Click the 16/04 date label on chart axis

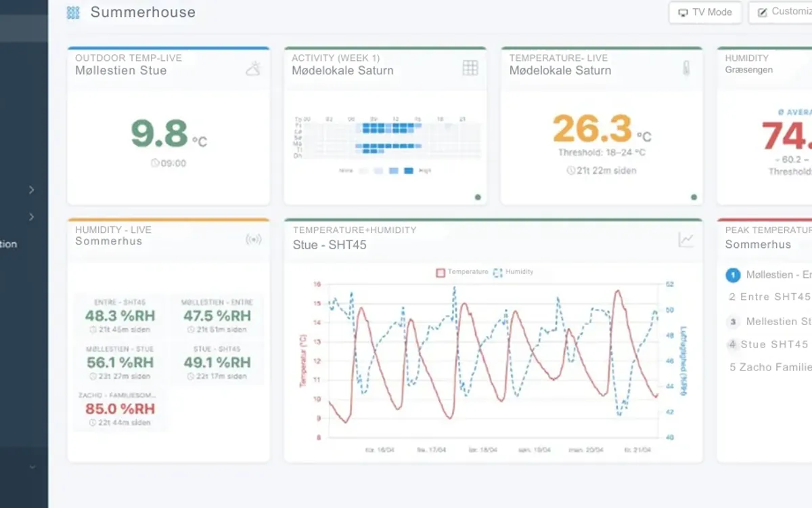click(380, 450)
